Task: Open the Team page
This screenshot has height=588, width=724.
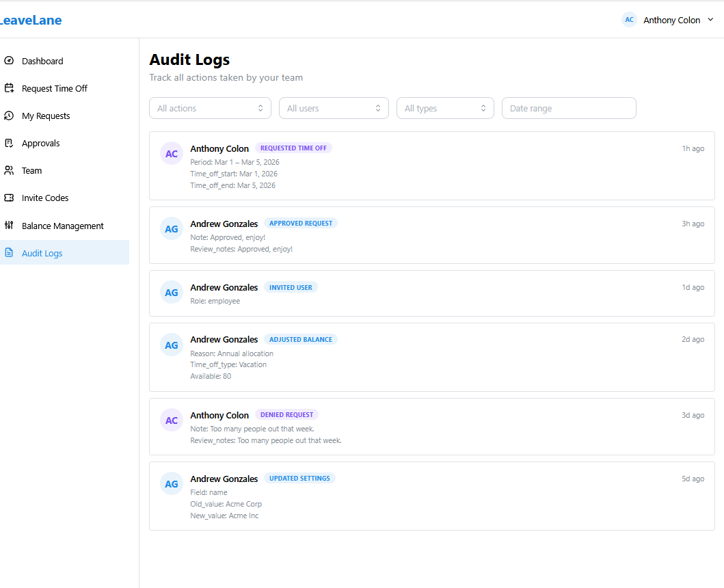Action: [65, 170]
